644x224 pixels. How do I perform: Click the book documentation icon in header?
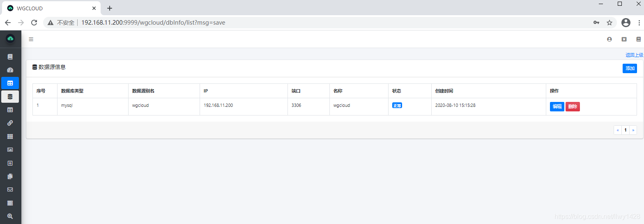[x=638, y=39]
